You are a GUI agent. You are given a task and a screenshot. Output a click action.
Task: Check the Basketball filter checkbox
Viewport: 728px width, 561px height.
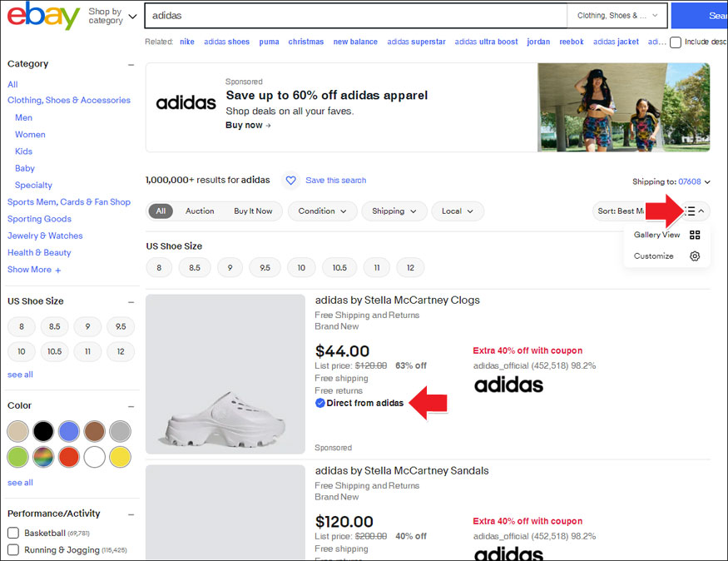[x=13, y=533]
